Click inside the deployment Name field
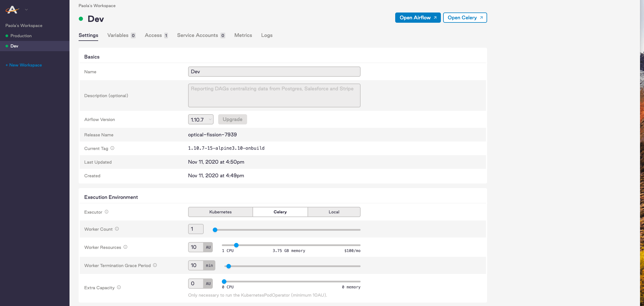644x306 pixels. [x=273, y=72]
